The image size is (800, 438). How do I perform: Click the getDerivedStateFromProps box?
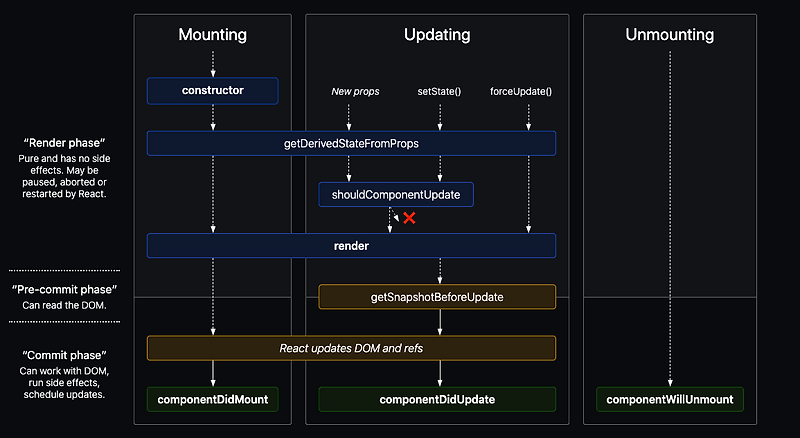[351, 143]
